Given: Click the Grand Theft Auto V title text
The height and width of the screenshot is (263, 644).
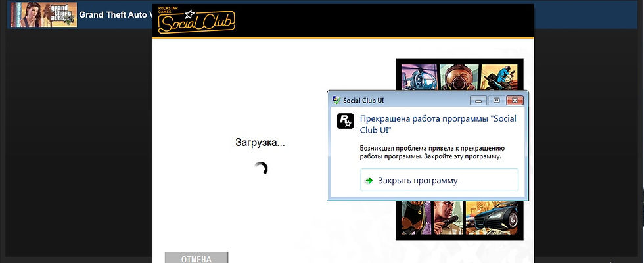Looking at the screenshot, I should pos(116,14).
